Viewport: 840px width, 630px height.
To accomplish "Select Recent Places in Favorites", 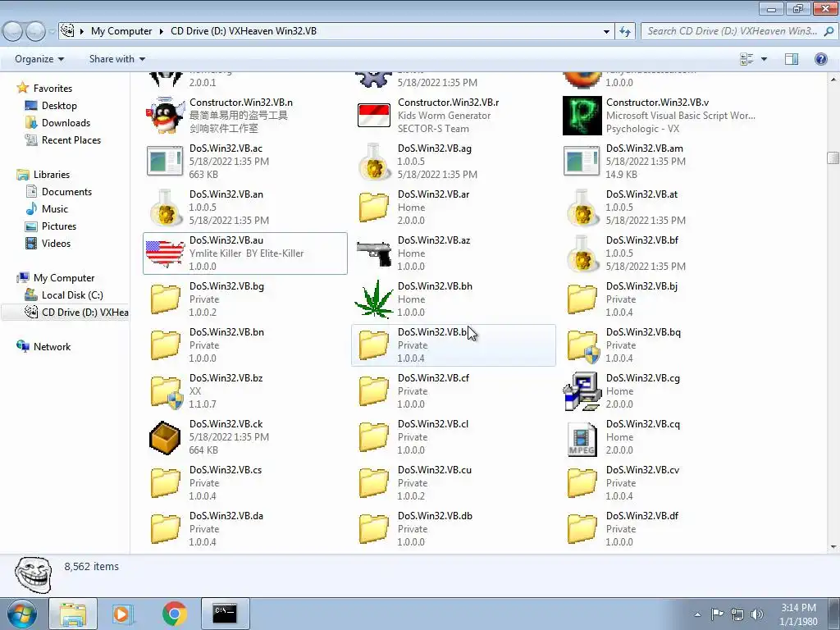I will tap(71, 139).
